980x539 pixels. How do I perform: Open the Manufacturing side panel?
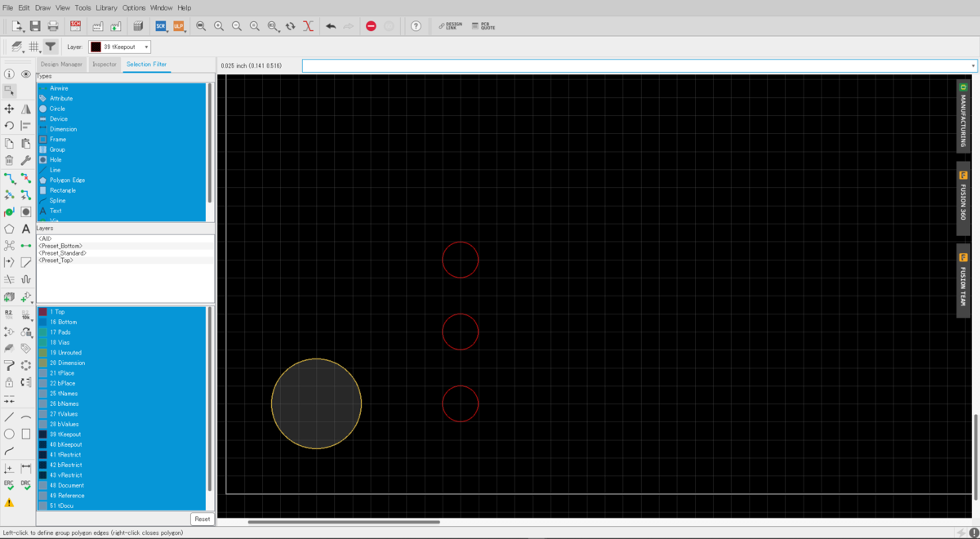[x=963, y=115]
